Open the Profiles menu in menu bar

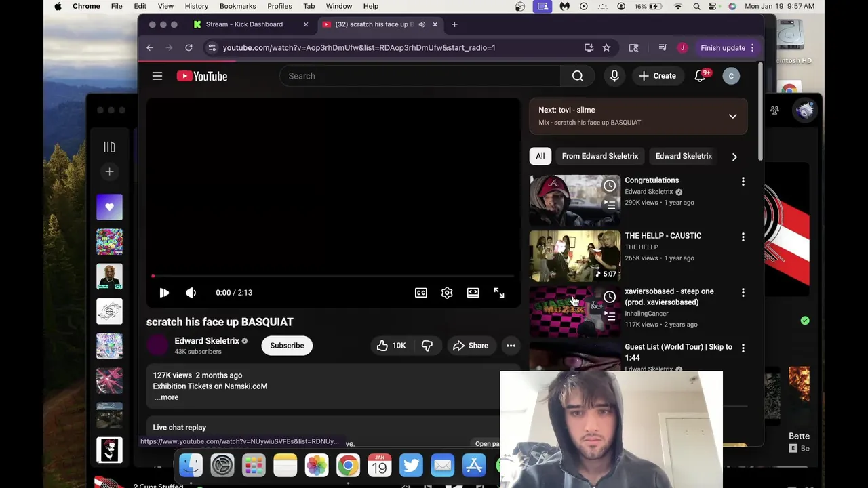(x=279, y=6)
